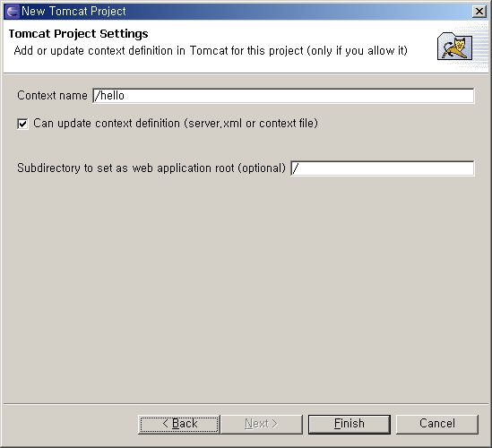Screen dimensions: 492x448
Task: Click the 'New Tomcat Project' title bar text
Action: point(73,12)
